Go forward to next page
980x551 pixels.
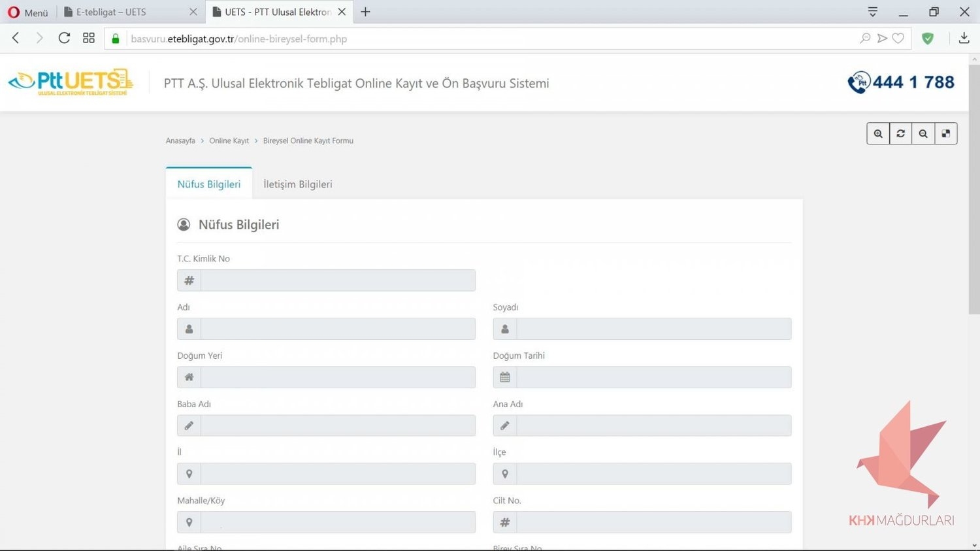[39, 38]
